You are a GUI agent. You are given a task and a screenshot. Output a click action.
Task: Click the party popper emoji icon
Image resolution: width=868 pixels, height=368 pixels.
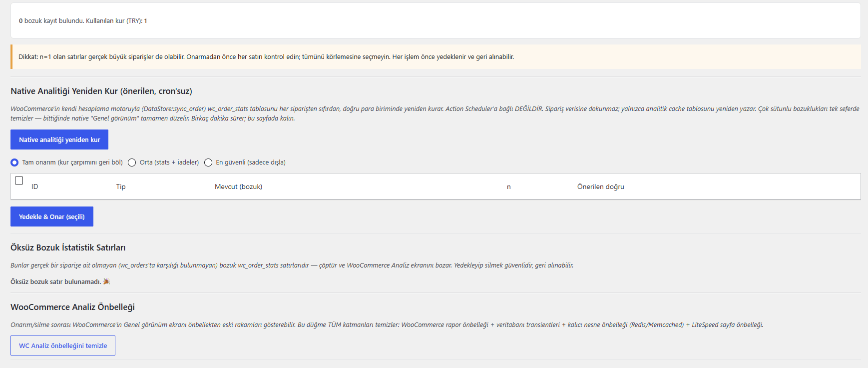(106, 281)
